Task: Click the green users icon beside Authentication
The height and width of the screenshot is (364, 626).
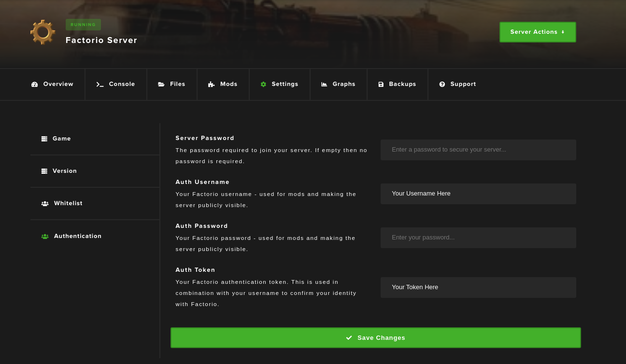Action: (x=45, y=237)
